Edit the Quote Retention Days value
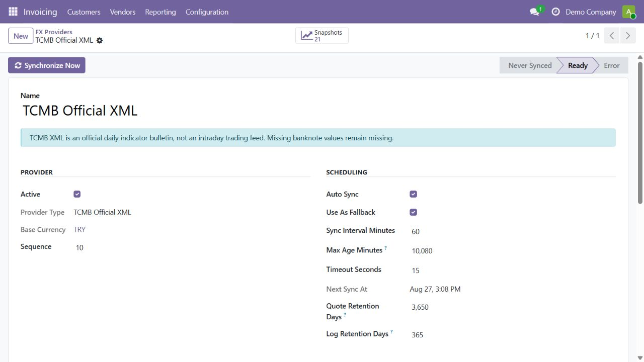This screenshot has width=644, height=362. (x=513, y=307)
